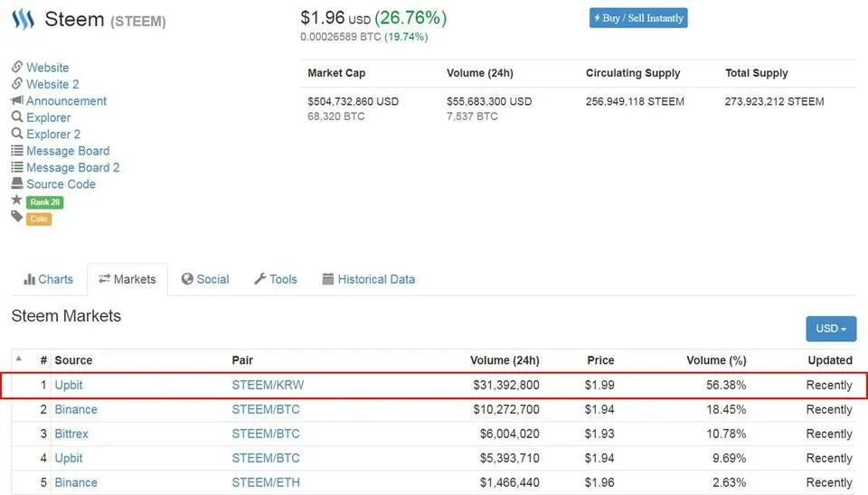Click the 273,923,212 STEEM total supply
868x495 pixels.
(775, 101)
